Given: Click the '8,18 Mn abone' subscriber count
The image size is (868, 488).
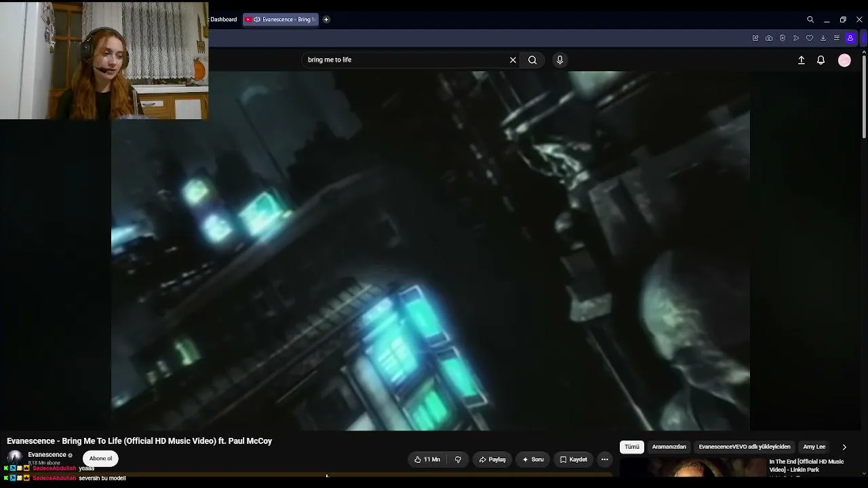Looking at the screenshot, I should click(x=44, y=463).
